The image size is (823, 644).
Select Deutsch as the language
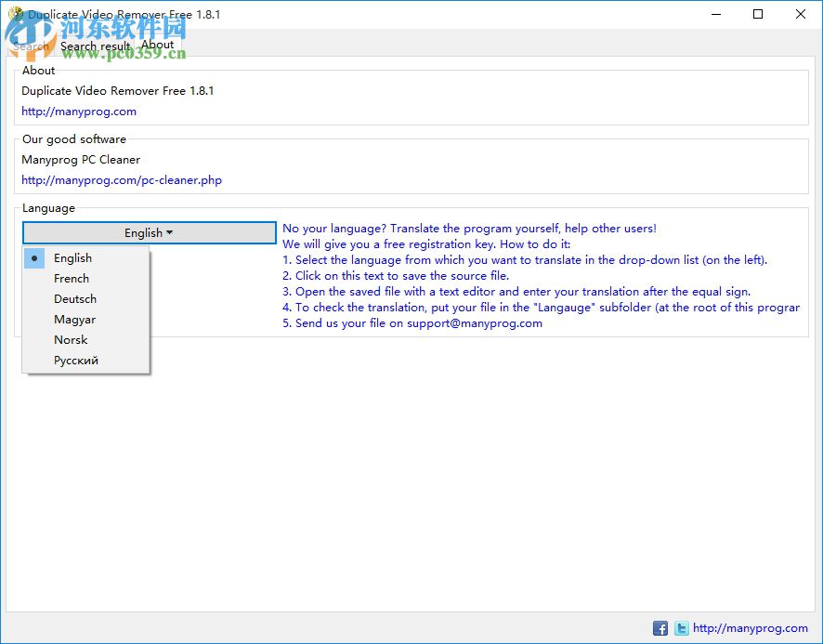[x=74, y=298]
